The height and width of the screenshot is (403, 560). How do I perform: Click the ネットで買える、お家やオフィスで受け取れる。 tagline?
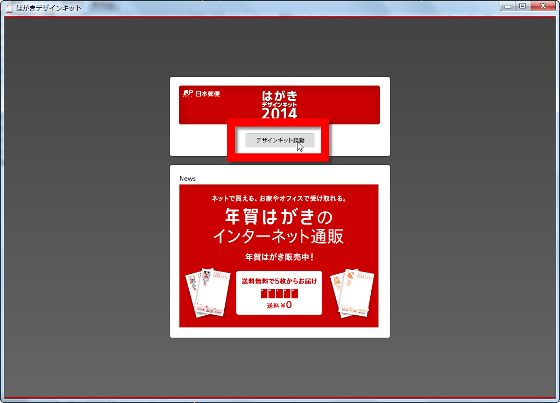click(x=279, y=198)
